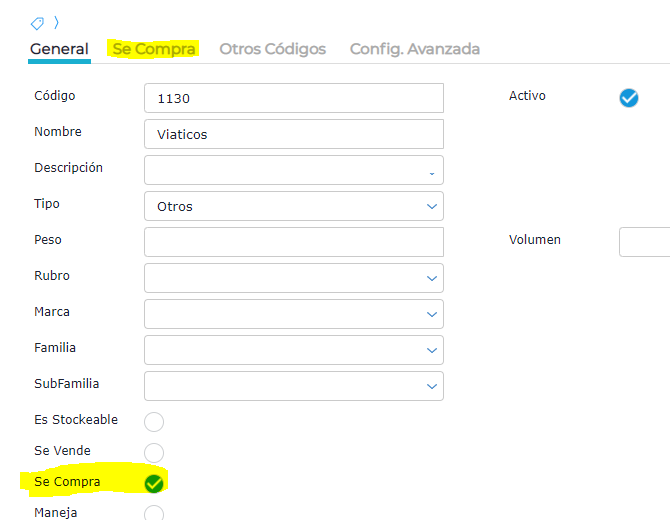Click the Volumen input field
670x529 pixels.
click(x=645, y=242)
